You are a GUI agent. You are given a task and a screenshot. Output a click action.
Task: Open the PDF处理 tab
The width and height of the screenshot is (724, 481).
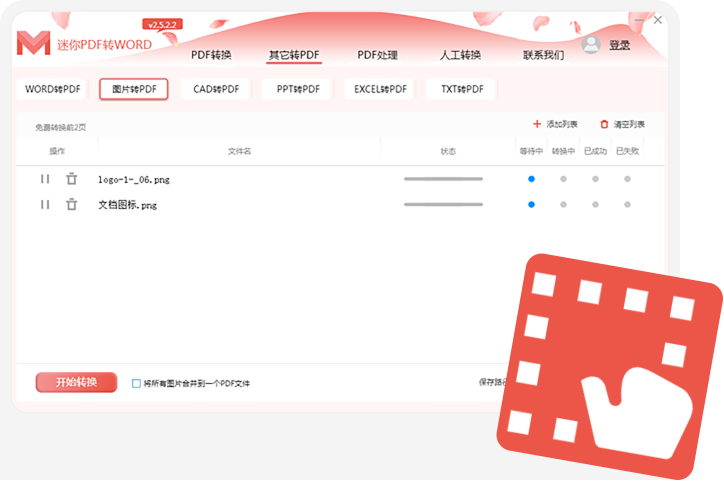tap(377, 55)
